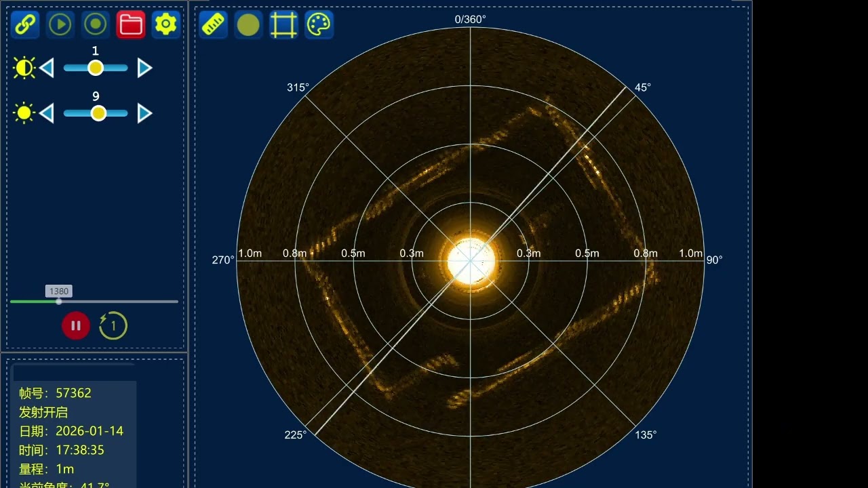Viewport: 868px width, 488px height.
Task: Click the 45° angle label
Action: (643, 87)
